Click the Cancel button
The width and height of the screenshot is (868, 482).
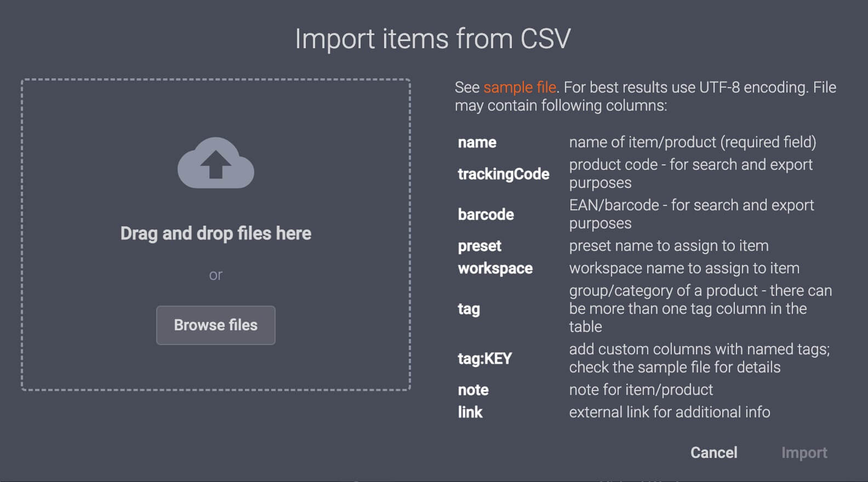point(713,452)
